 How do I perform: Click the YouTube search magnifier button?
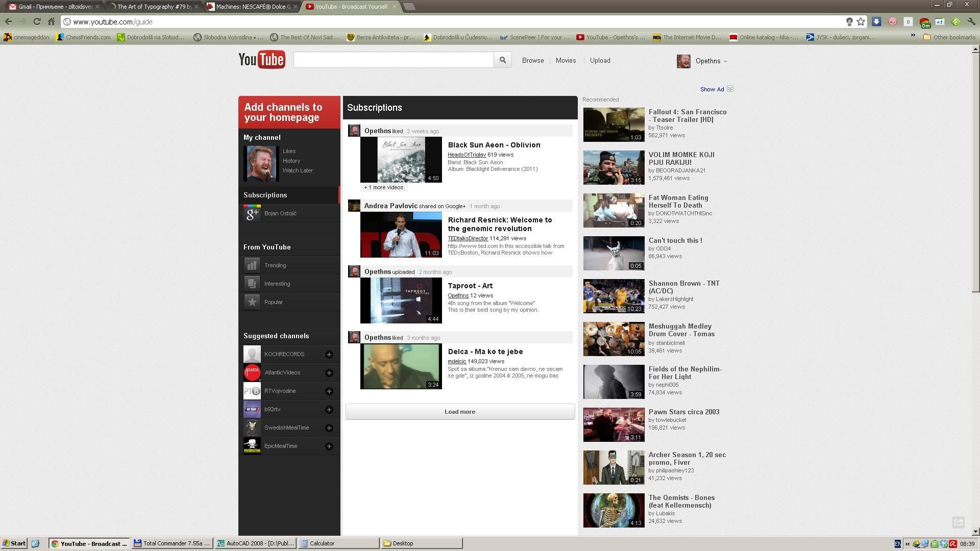point(502,60)
